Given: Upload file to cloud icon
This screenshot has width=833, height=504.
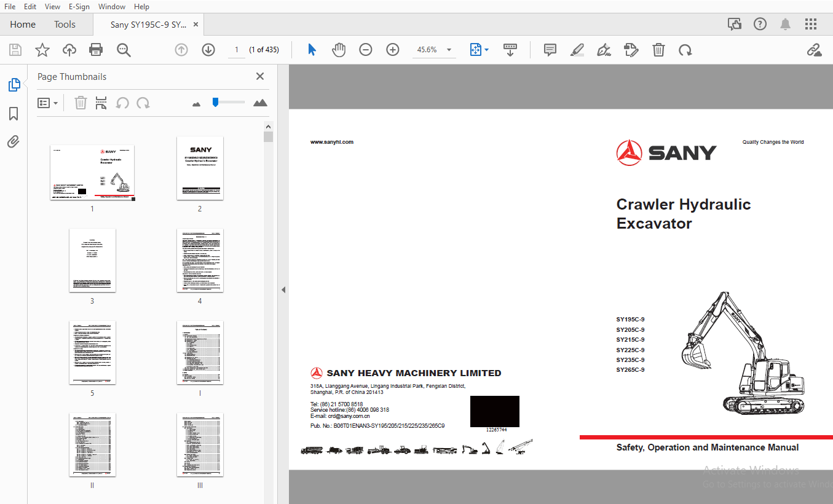Looking at the screenshot, I should pos(69,50).
